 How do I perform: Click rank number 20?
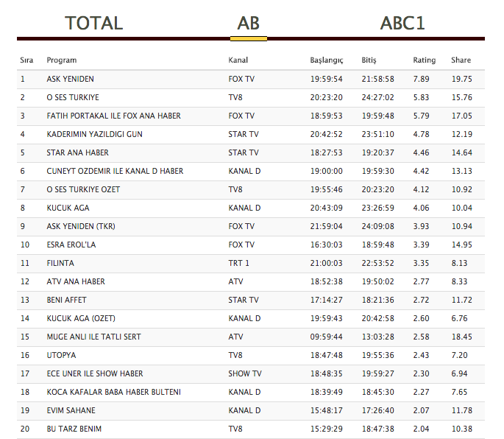tap(25, 429)
